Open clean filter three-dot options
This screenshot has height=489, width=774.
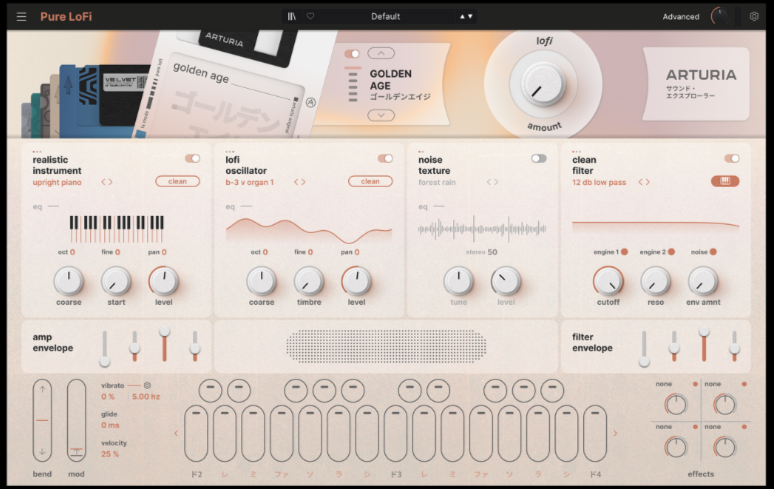click(x=577, y=151)
